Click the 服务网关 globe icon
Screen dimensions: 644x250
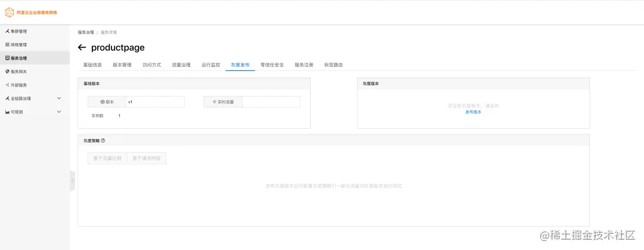[7, 72]
